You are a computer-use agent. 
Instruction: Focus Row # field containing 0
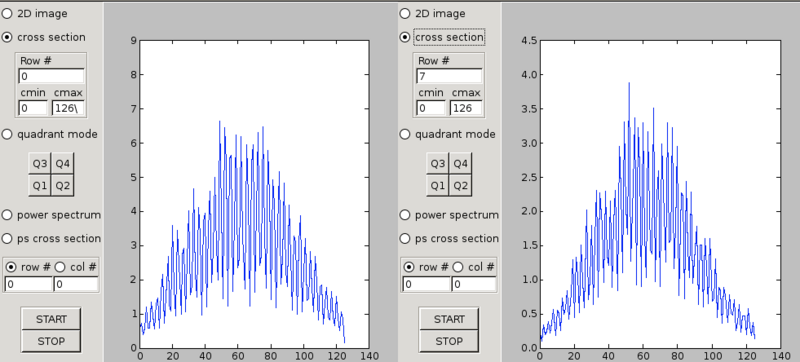pyautogui.click(x=52, y=76)
